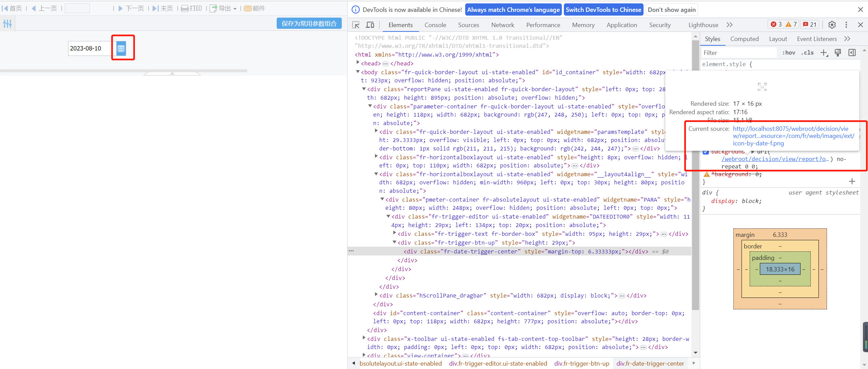Toggle the computed styles sidebar icon

pos(852,53)
